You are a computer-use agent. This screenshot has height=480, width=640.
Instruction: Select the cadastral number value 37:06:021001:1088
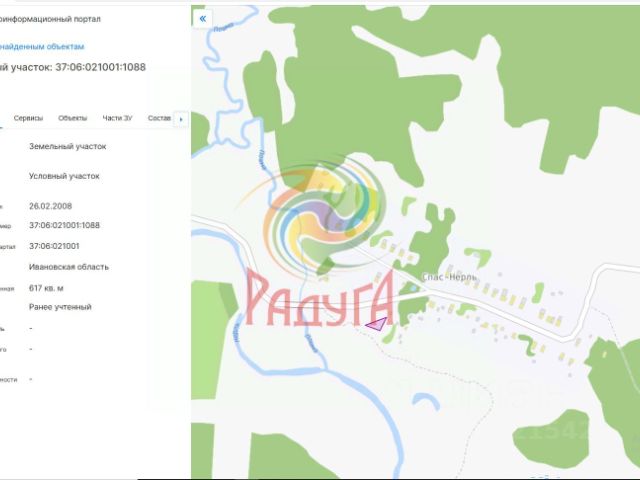64,225
